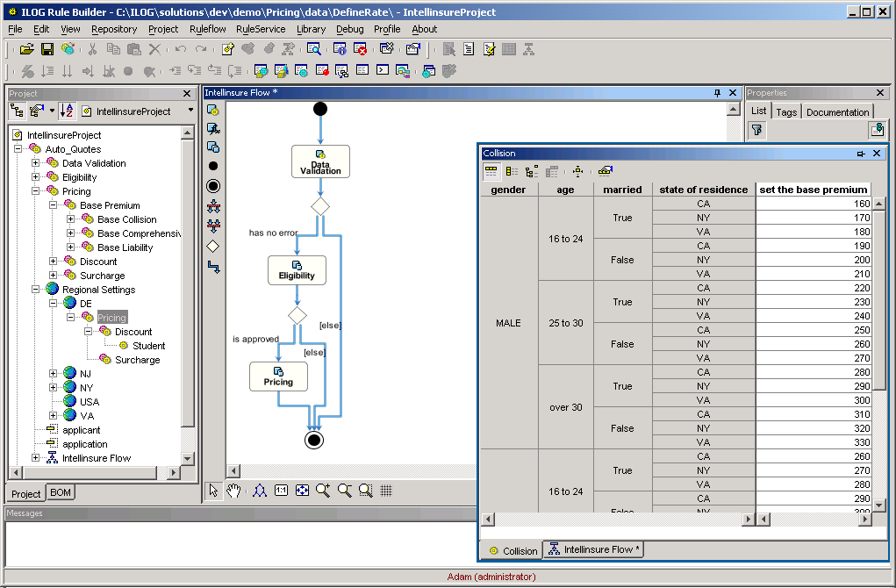Viewport: 896px width, 588px height.
Task: Toggle the pin button on Collision panel header
Action: pyautogui.click(x=861, y=153)
